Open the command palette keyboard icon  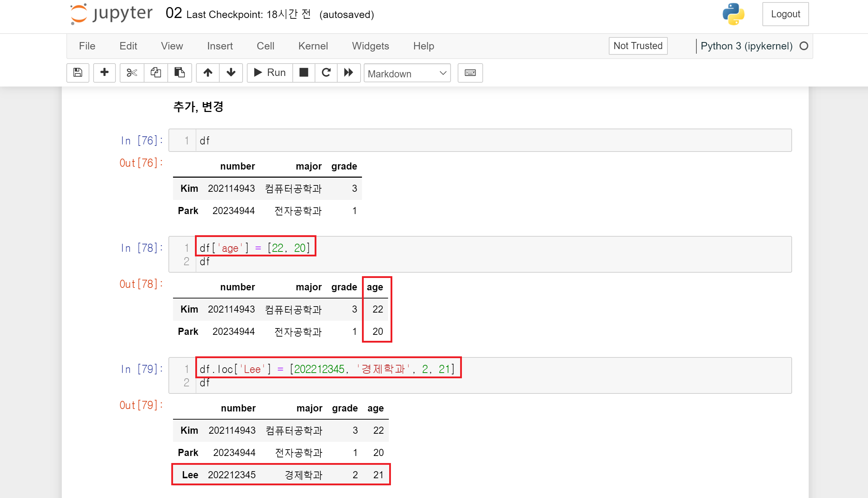pos(470,73)
